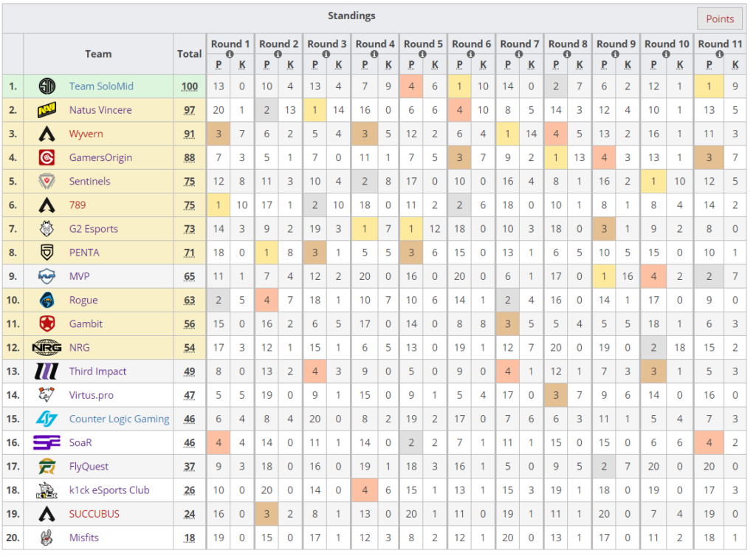The width and height of the screenshot is (756, 559).
Task: Open the Sentinels team link
Action: [x=89, y=182]
